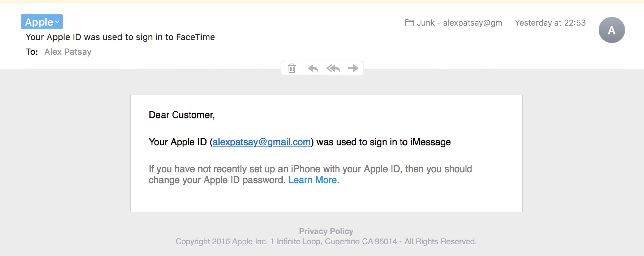The height and width of the screenshot is (256, 644).
Task: Click the Junk mailbox folder icon
Action: (x=409, y=23)
